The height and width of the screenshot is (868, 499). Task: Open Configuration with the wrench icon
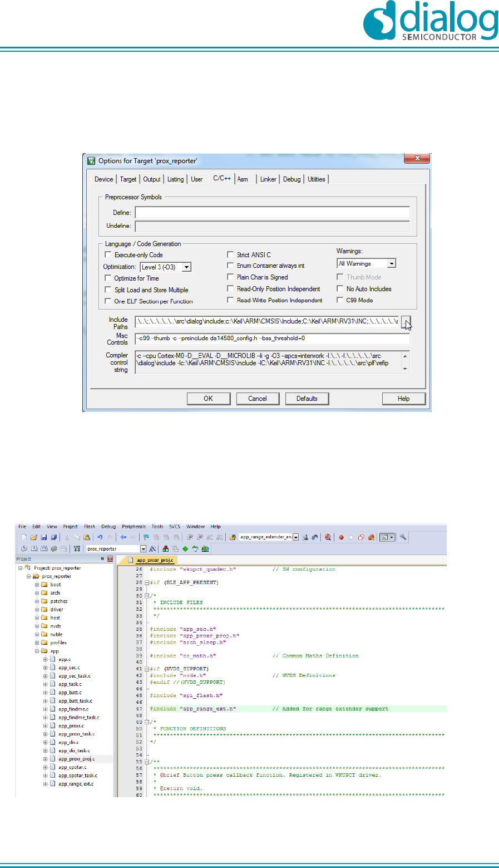click(403, 537)
